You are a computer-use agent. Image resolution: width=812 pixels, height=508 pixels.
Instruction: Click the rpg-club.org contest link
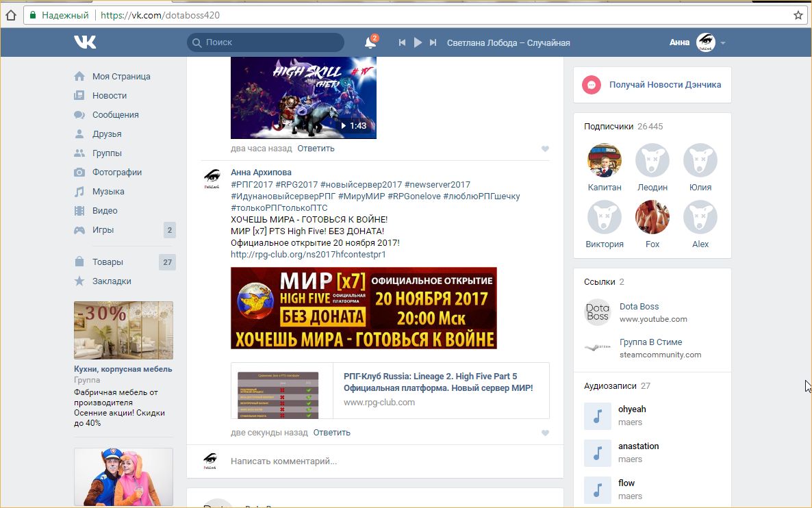point(308,255)
